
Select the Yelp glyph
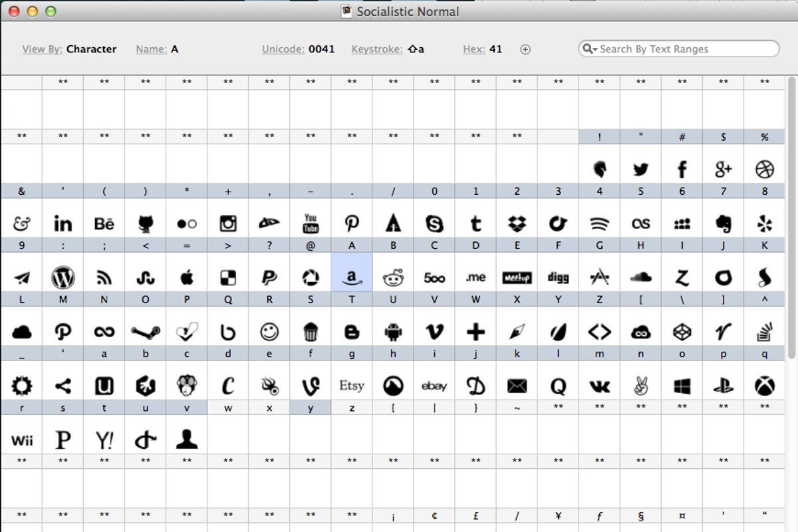click(x=765, y=224)
